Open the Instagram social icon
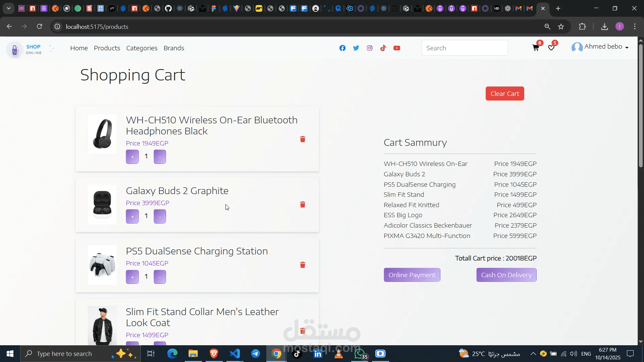 370,48
